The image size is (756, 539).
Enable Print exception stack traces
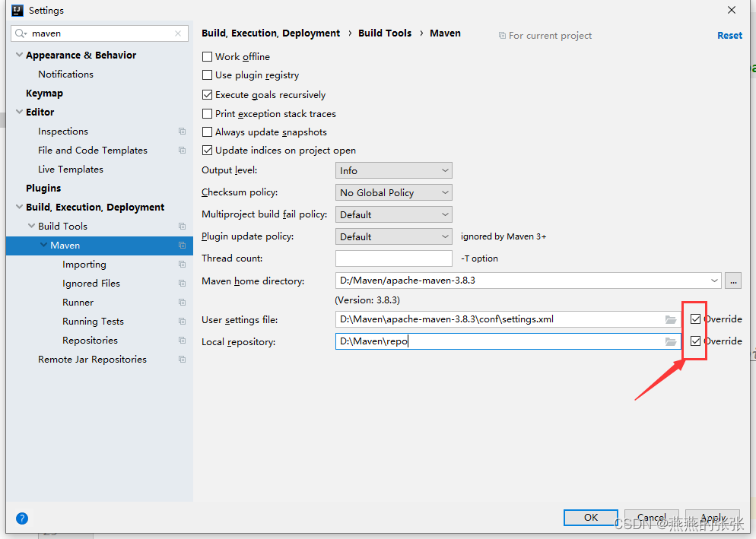(x=207, y=113)
